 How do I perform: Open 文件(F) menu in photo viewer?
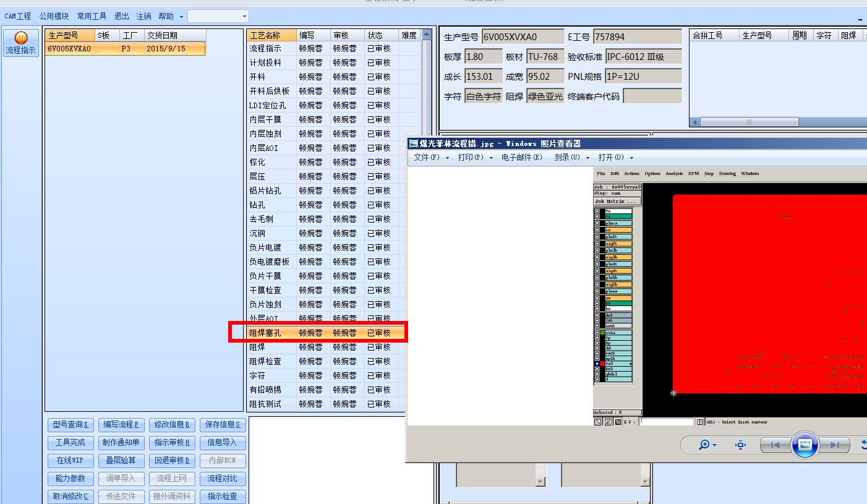coord(431,157)
